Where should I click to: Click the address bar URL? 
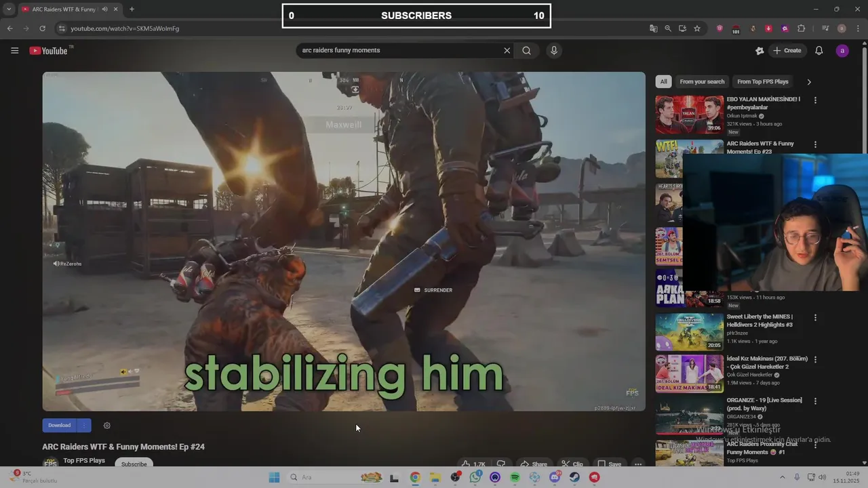tap(125, 28)
